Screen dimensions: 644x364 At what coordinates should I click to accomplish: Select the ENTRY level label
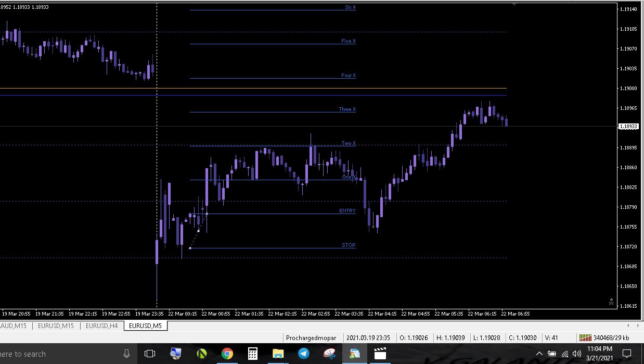click(x=347, y=211)
